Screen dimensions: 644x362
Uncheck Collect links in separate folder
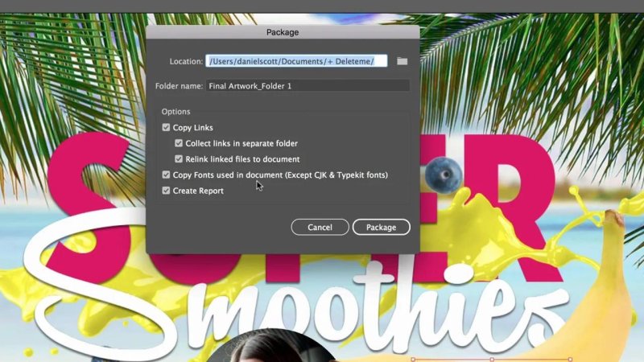(179, 143)
